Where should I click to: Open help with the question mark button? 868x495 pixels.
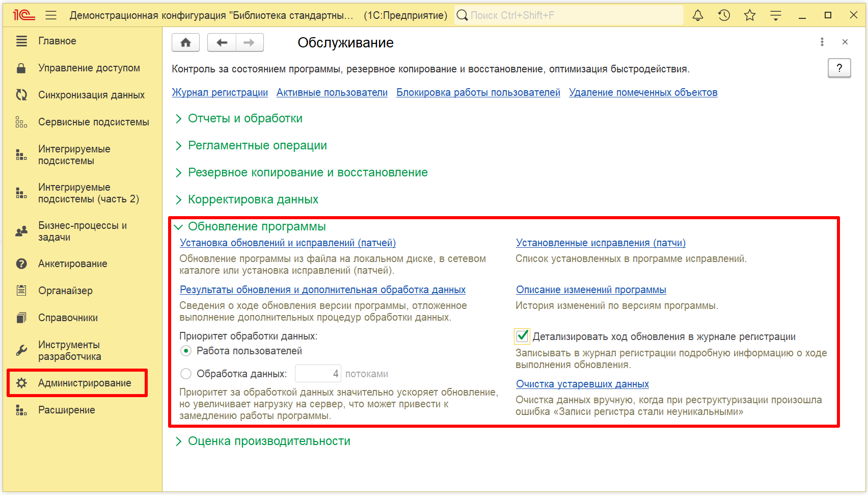tap(839, 68)
